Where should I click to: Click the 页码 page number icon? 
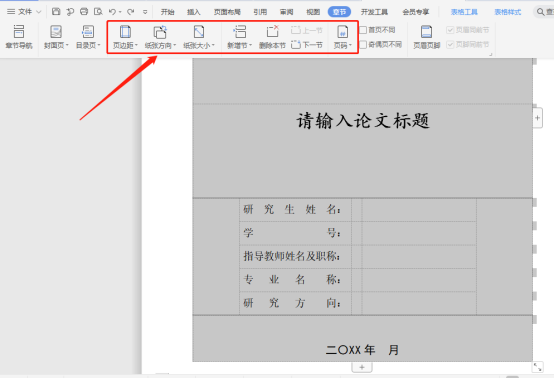(x=342, y=32)
